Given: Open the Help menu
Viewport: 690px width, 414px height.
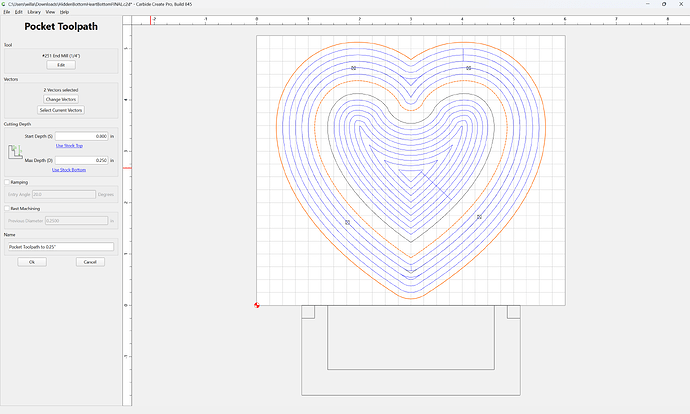Looking at the screenshot, I should (64, 12).
